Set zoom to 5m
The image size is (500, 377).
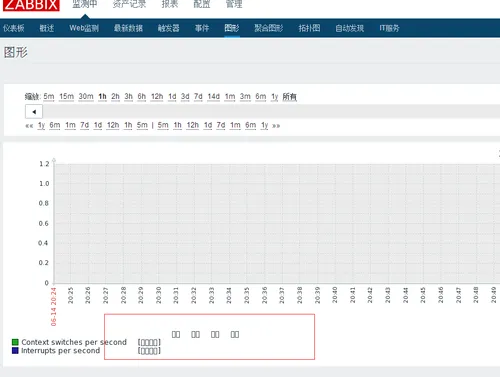tap(49, 97)
